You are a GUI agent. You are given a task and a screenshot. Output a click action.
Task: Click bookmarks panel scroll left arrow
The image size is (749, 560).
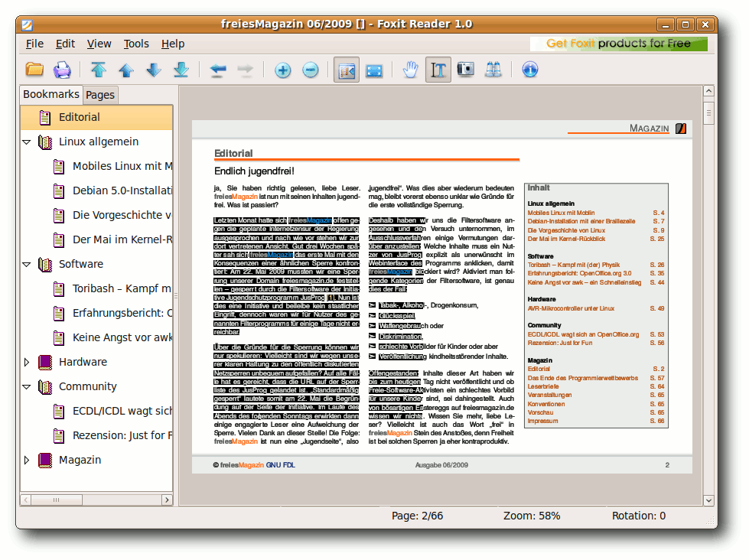[x=26, y=500]
